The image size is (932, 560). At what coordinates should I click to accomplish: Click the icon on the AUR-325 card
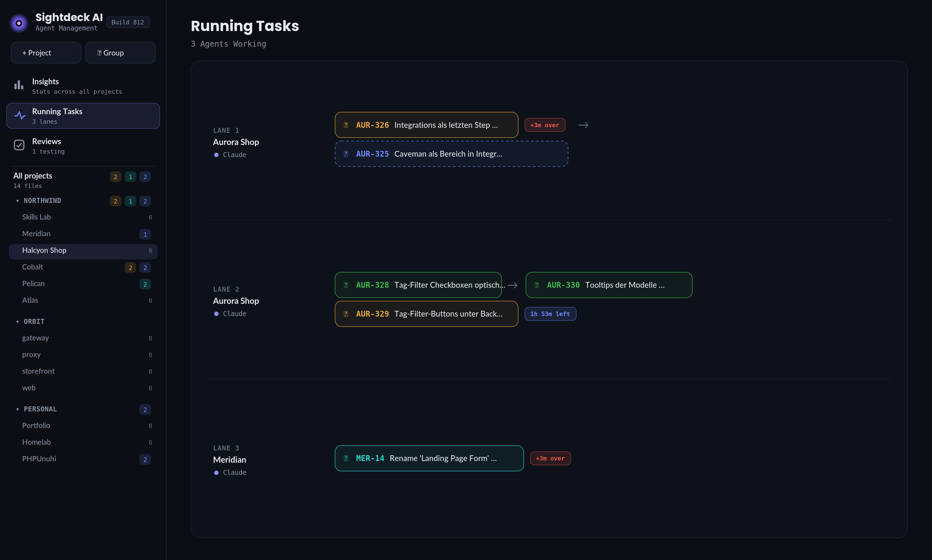(346, 154)
